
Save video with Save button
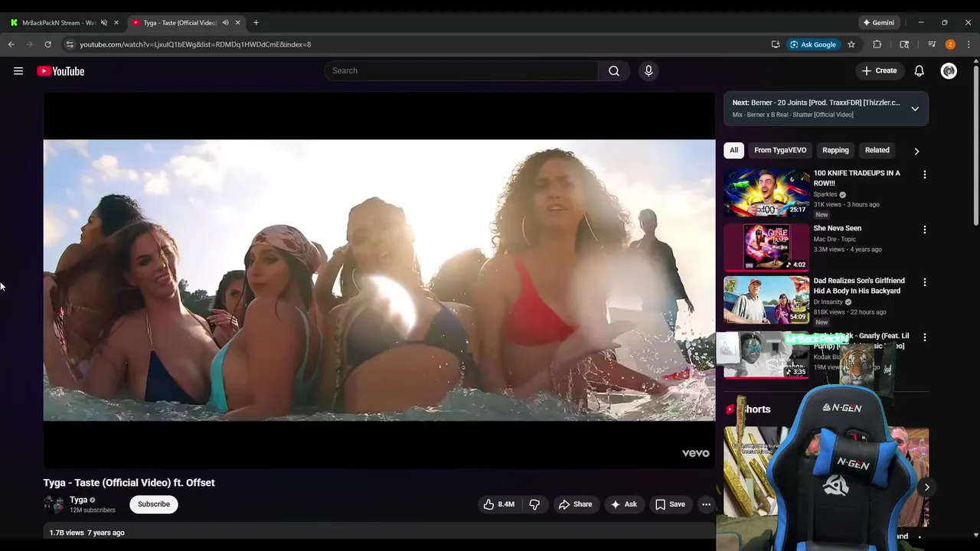click(670, 504)
